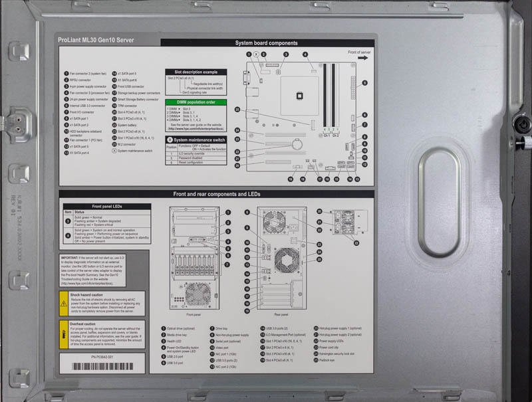Click the shock hazard warning triangle icon

(x=64, y=304)
